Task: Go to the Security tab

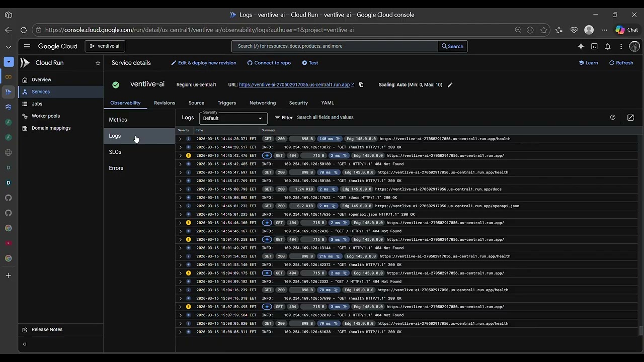Action: [x=298, y=103]
